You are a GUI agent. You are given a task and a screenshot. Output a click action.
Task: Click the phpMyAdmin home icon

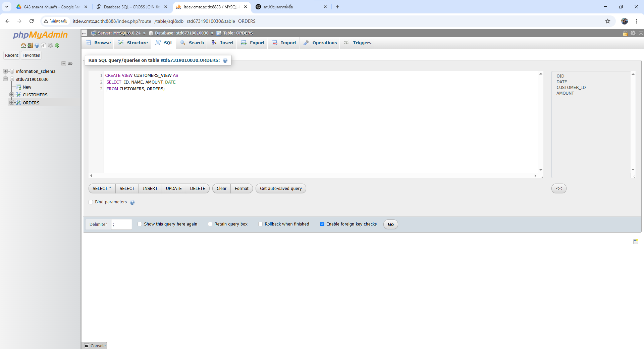click(x=23, y=45)
